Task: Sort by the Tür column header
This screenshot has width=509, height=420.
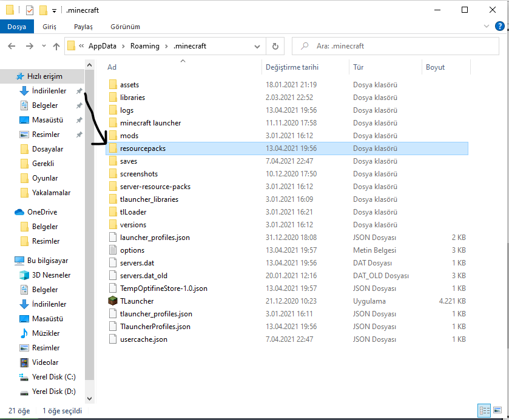Action: point(359,67)
